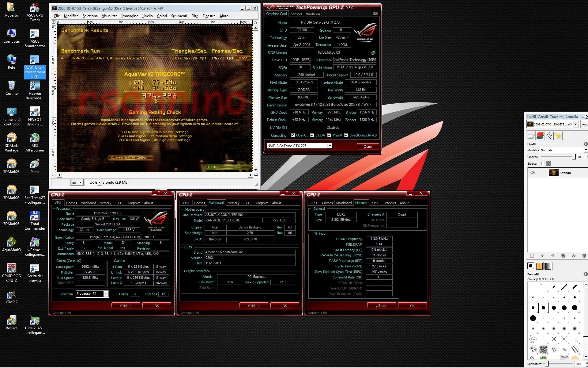The height and width of the screenshot is (368, 588).
Task: Open the GIMP ruler corner menu arrow
Action: [x=54, y=22]
